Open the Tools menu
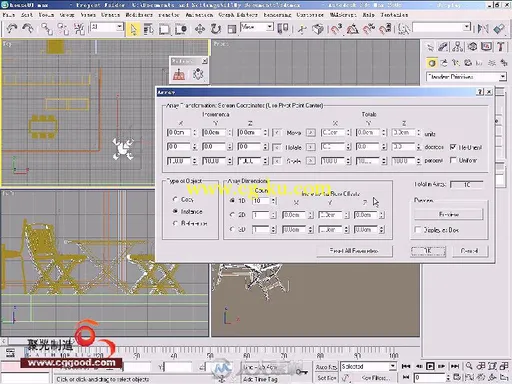Screen dimensions: 512x384 click(x=46, y=15)
